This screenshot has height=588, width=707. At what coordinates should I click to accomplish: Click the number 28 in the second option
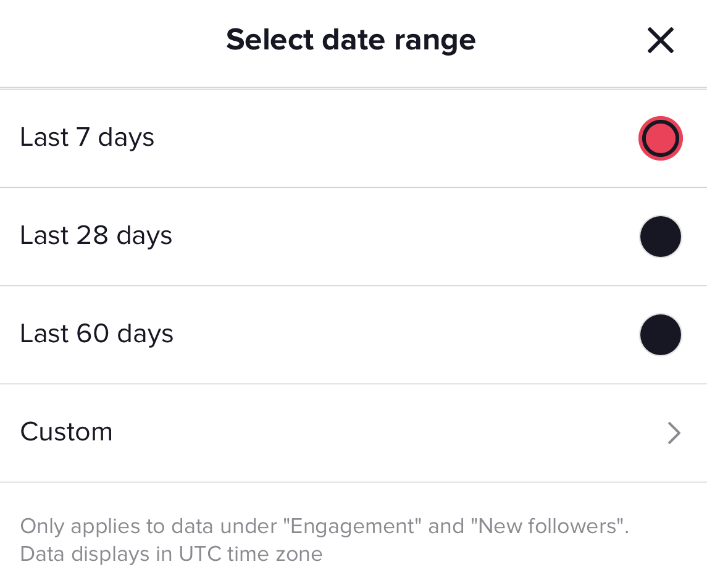coord(93,235)
